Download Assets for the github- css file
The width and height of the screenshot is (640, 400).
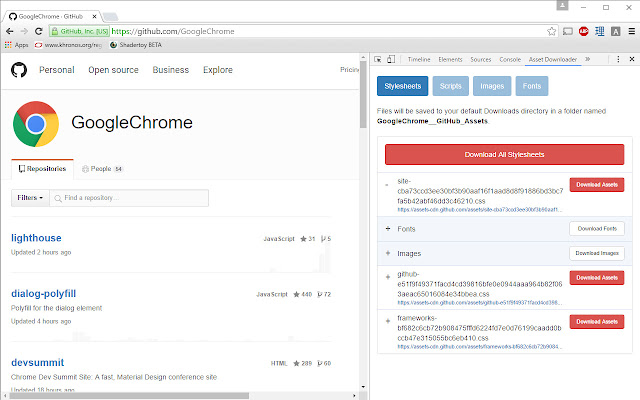pos(597,278)
